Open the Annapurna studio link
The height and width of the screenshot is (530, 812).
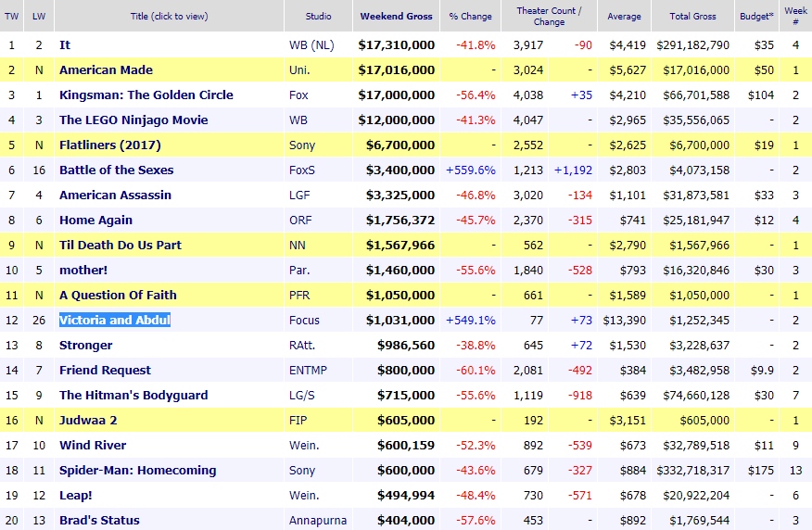pos(318,520)
